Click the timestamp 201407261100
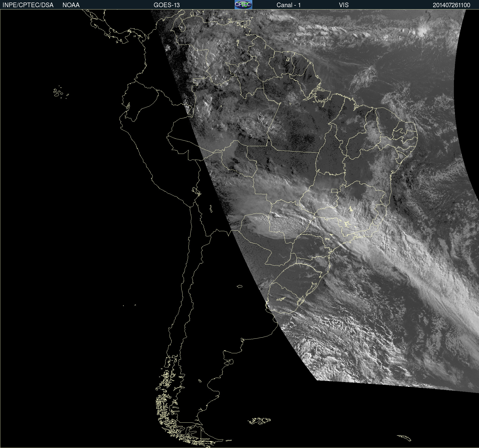This screenshot has height=448, width=479. click(451, 5)
